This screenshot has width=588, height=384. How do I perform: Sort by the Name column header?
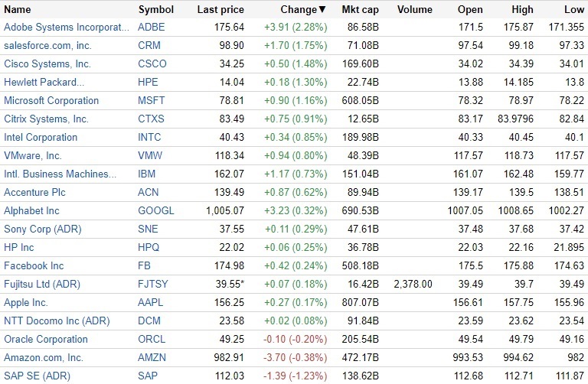coord(18,10)
